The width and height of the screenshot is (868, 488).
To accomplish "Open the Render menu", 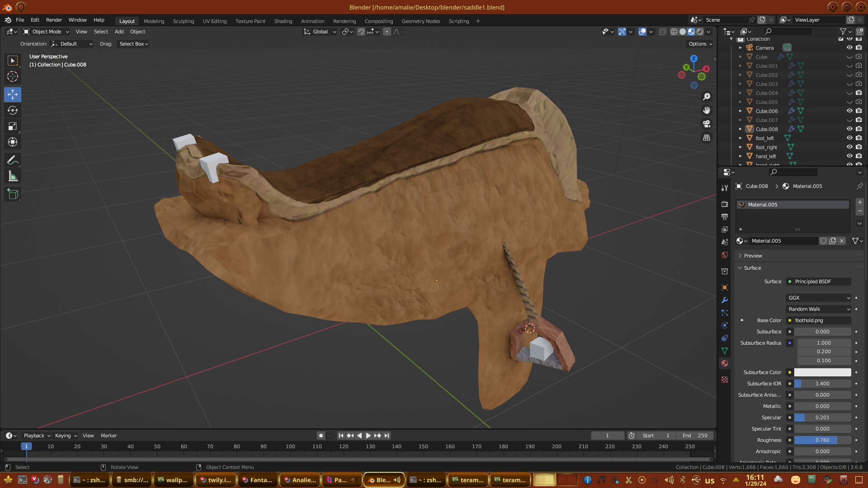I will (x=54, y=20).
